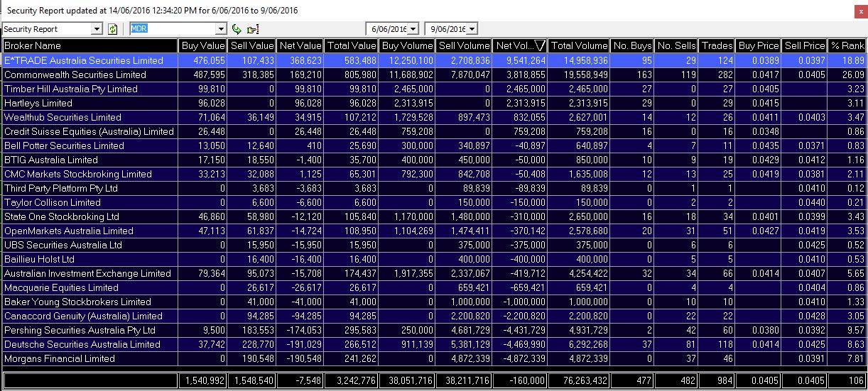Select Canaccord Genuity (Australia) Limited row
This screenshot has height=391, width=868.
[x=434, y=316]
